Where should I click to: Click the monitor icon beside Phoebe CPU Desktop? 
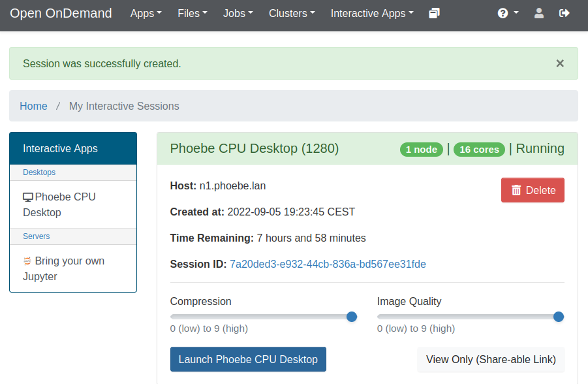(28, 197)
